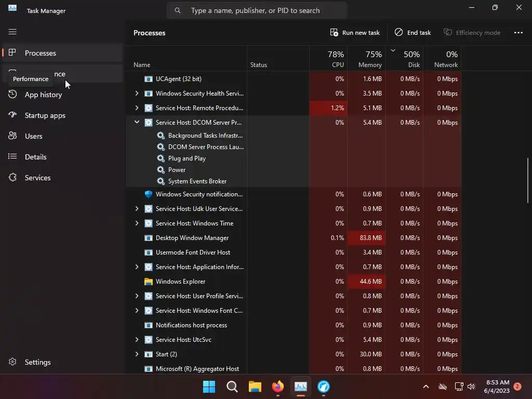Viewport: 532px width, 399px height.
Task: Sort by the Disk column header
Action: (404, 59)
